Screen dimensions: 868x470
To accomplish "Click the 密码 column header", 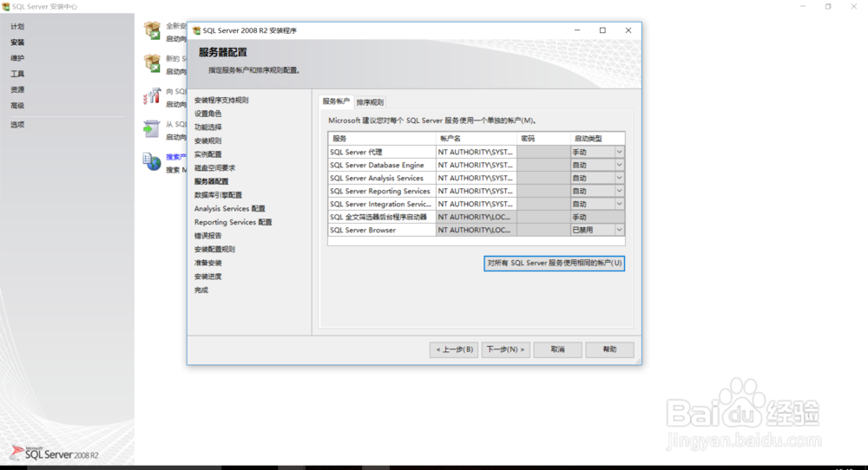I will pos(543,138).
